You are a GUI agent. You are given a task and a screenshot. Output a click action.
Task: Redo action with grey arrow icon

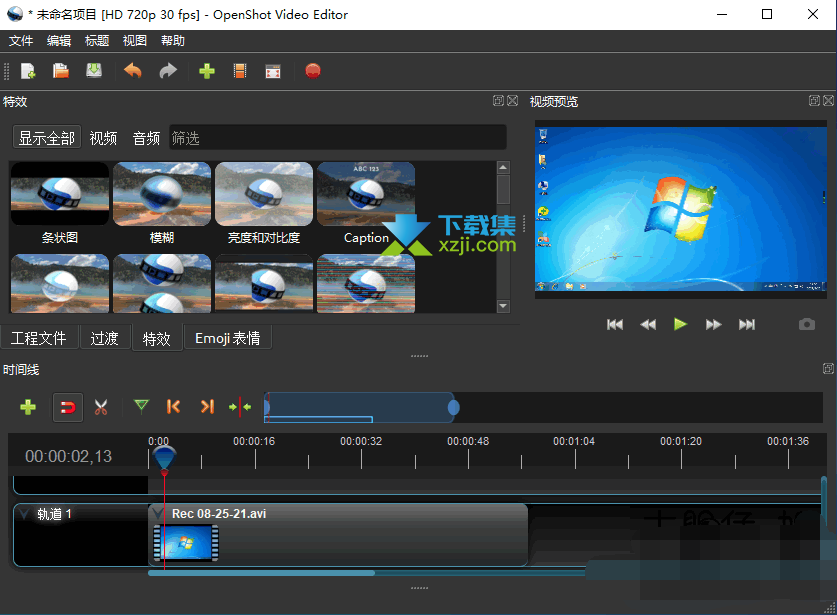click(x=168, y=71)
